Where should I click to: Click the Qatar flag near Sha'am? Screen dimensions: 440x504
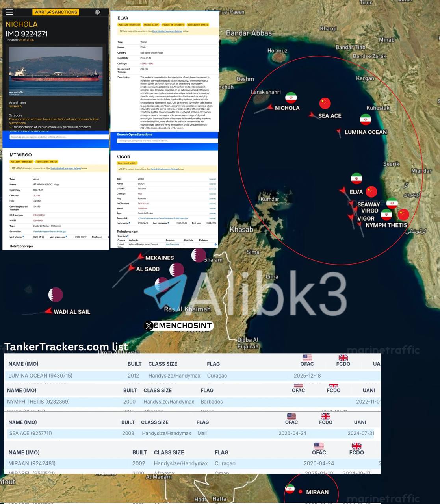tap(199, 255)
